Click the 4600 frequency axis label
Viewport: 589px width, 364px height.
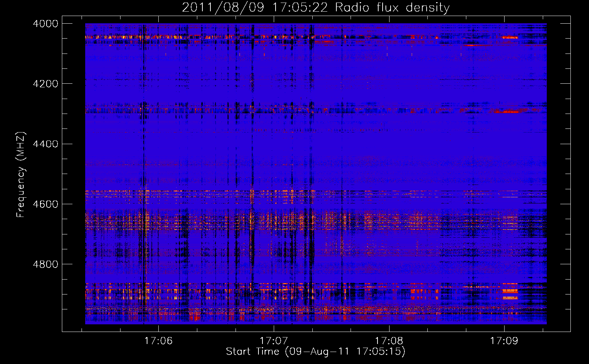point(46,204)
